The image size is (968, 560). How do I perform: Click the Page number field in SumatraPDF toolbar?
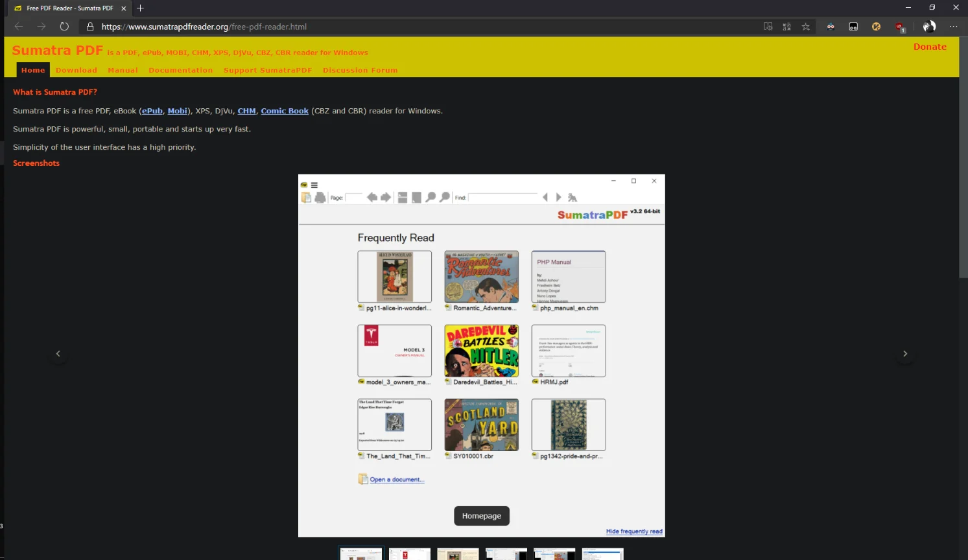[354, 197]
